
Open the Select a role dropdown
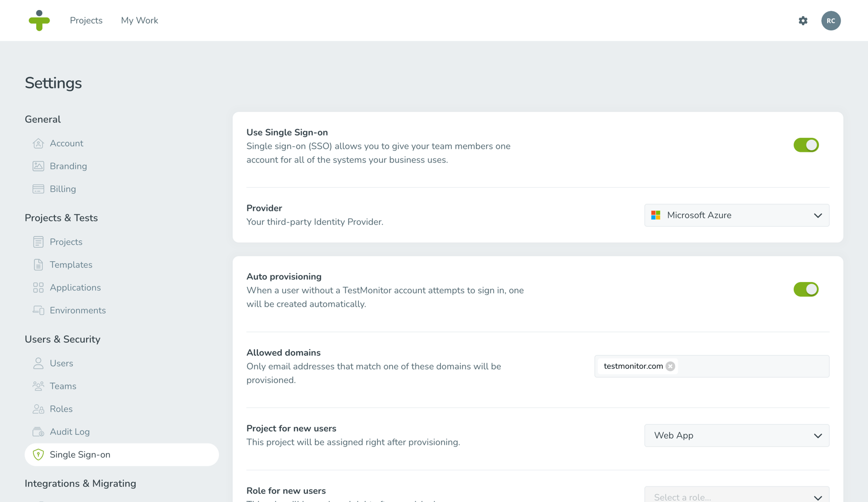[736, 496]
